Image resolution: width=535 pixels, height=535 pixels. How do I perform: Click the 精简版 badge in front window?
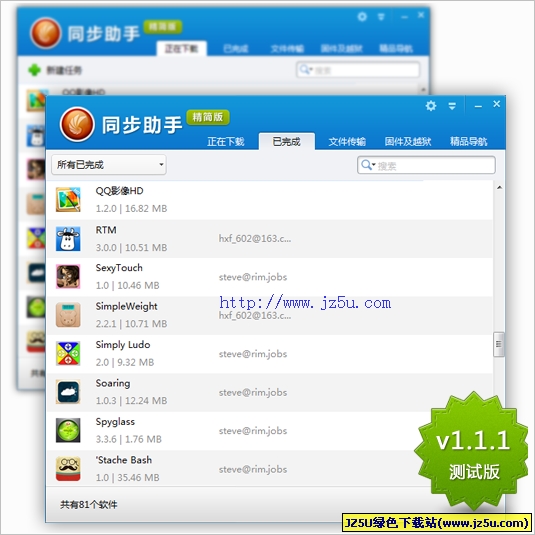click(x=208, y=117)
